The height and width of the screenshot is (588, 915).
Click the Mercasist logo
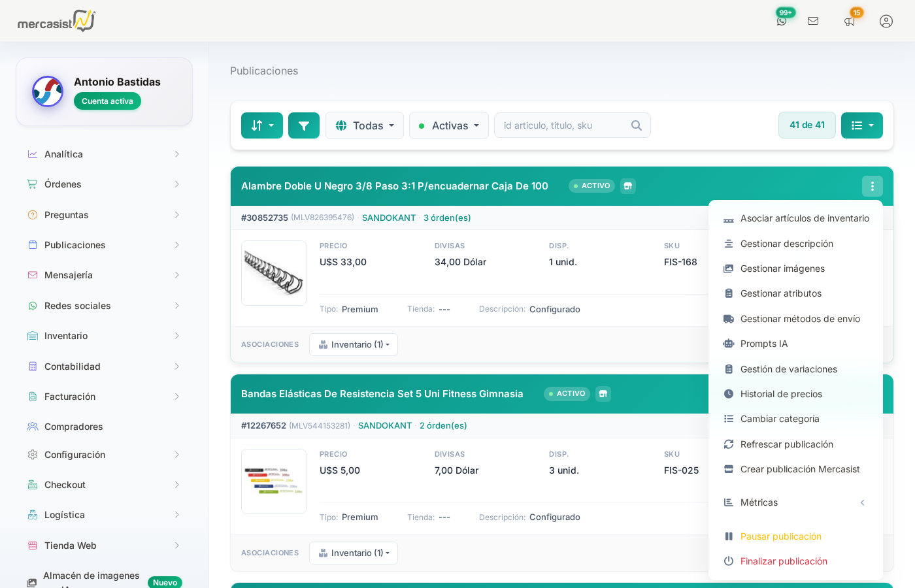click(56, 21)
